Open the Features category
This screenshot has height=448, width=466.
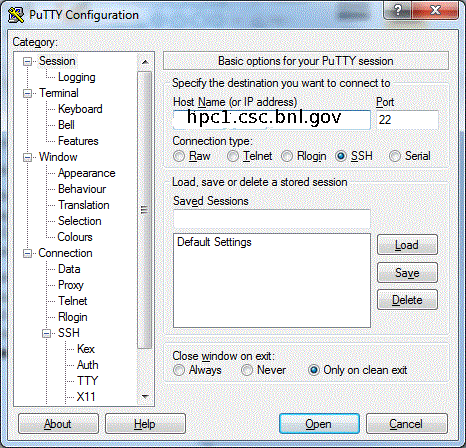(78, 141)
